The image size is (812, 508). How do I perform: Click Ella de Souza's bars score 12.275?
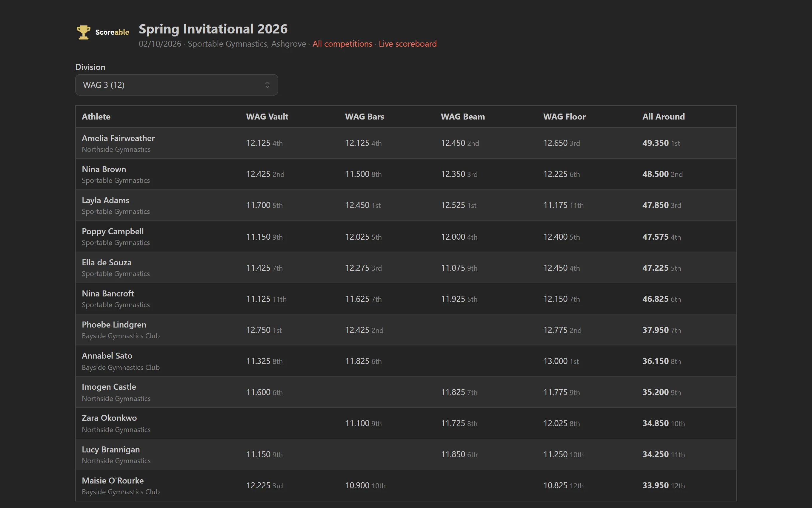click(357, 268)
